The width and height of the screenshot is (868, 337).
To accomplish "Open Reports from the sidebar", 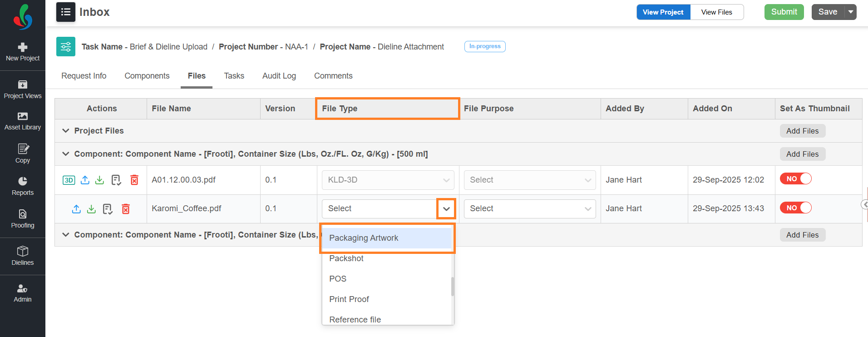I will tap(23, 186).
